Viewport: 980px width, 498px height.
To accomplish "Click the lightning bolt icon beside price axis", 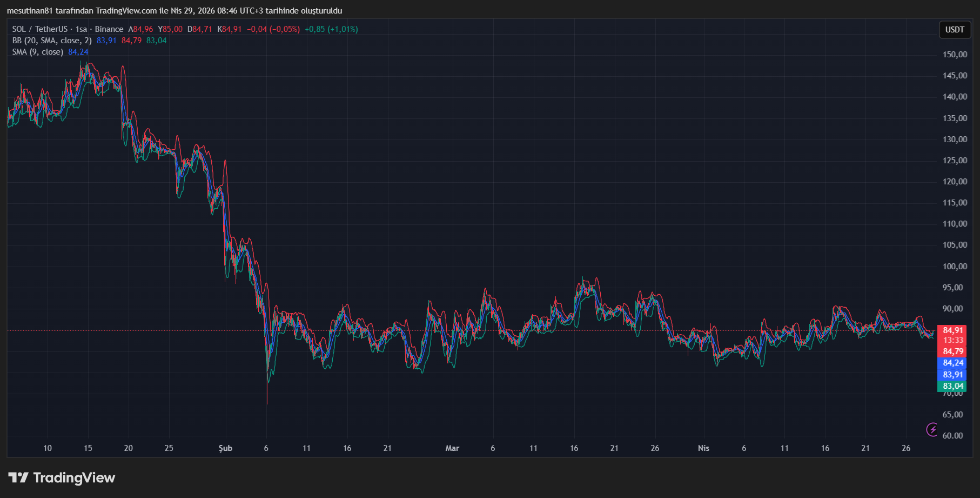I will [x=932, y=429].
